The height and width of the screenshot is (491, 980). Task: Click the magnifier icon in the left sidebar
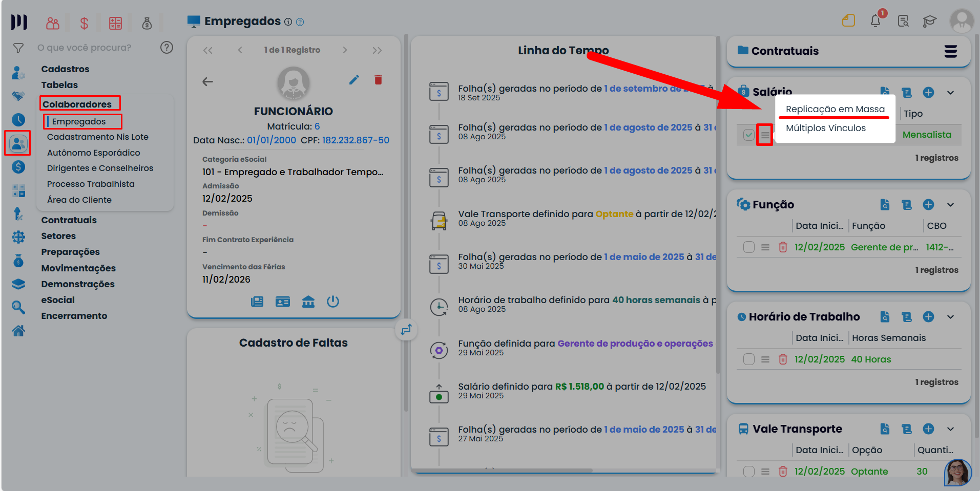(18, 307)
